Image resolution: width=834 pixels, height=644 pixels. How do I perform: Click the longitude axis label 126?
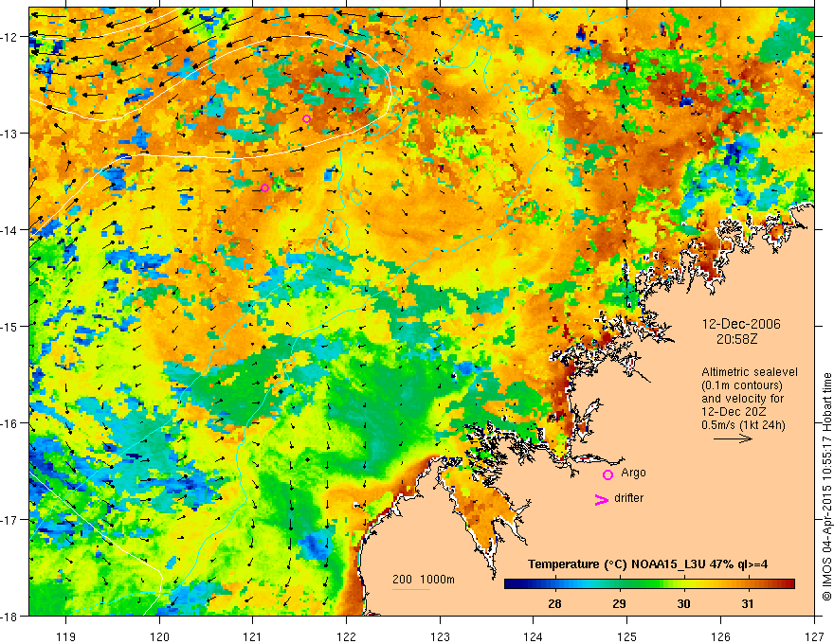(720, 637)
